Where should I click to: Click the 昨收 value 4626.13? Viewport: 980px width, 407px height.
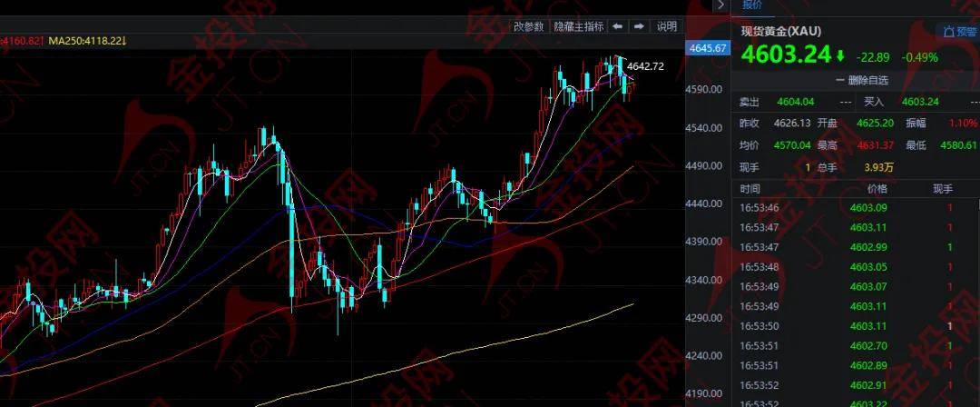click(792, 123)
